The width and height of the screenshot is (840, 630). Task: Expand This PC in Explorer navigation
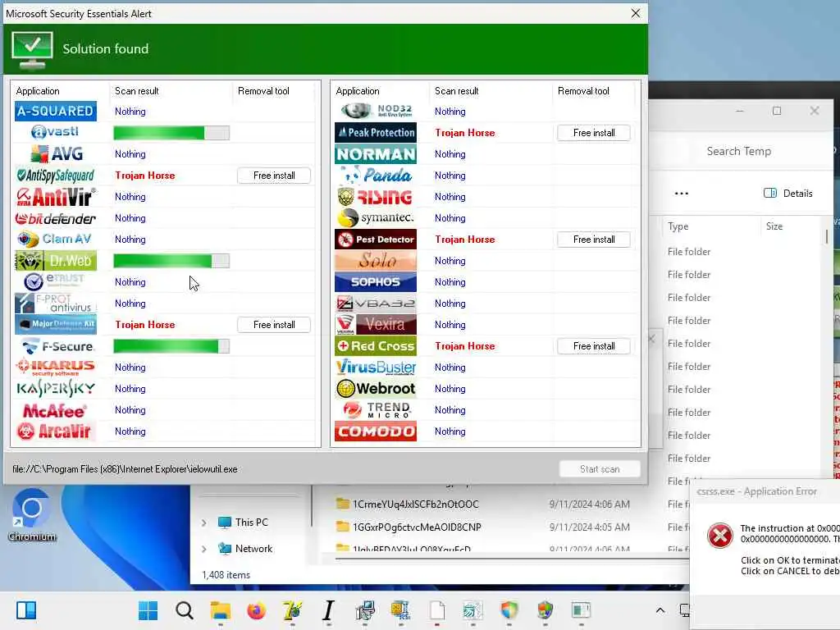click(203, 523)
